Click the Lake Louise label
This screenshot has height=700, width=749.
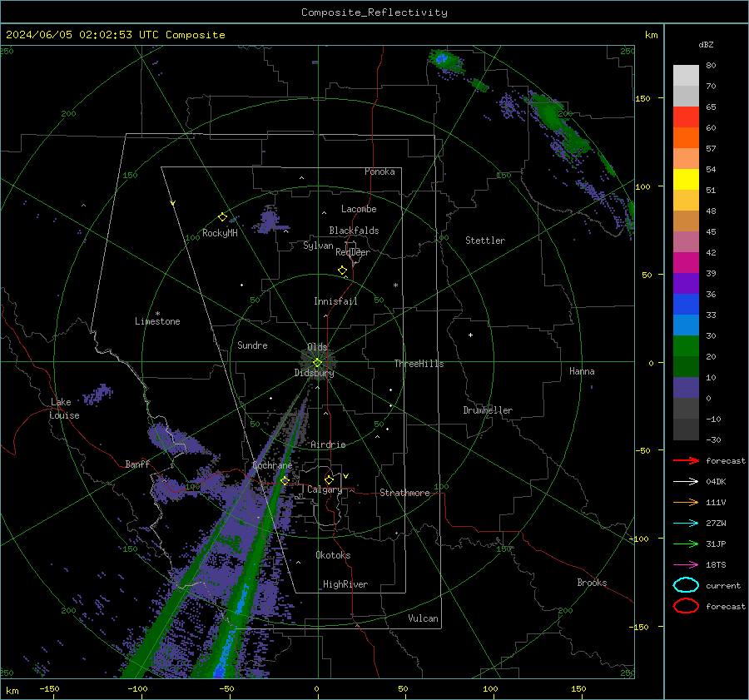(x=64, y=409)
